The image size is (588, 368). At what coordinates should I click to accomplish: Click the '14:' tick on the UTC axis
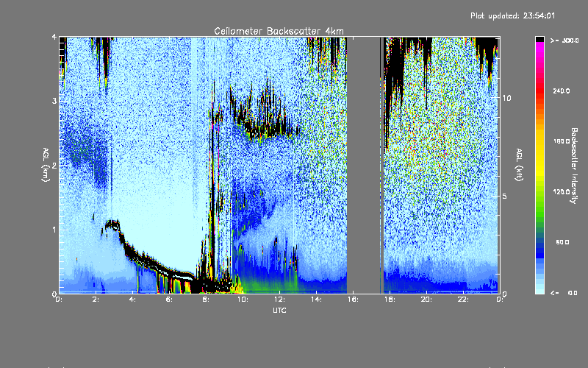point(317,300)
